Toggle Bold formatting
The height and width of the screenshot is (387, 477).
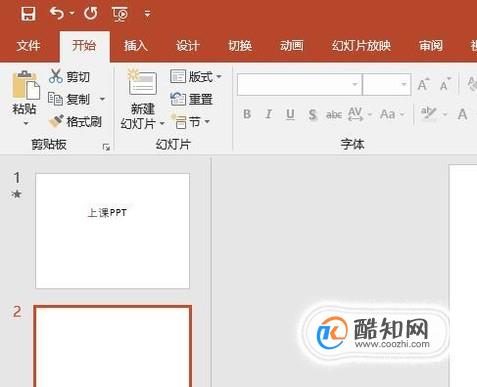[247, 114]
